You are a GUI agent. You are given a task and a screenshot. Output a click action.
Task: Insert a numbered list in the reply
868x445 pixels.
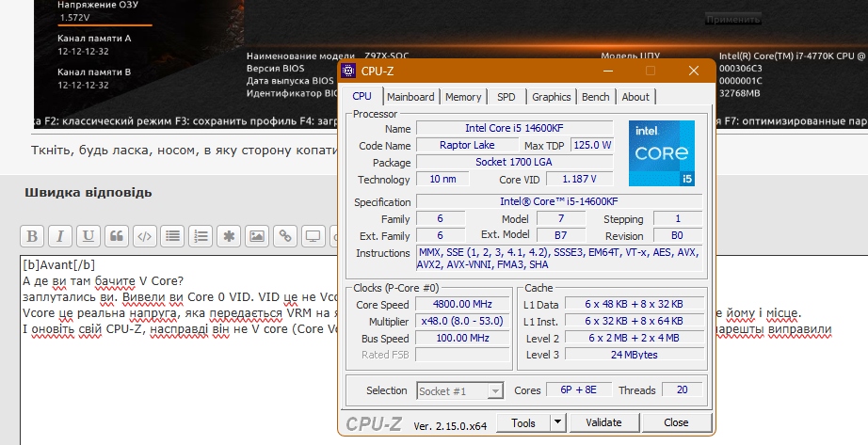tap(201, 236)
